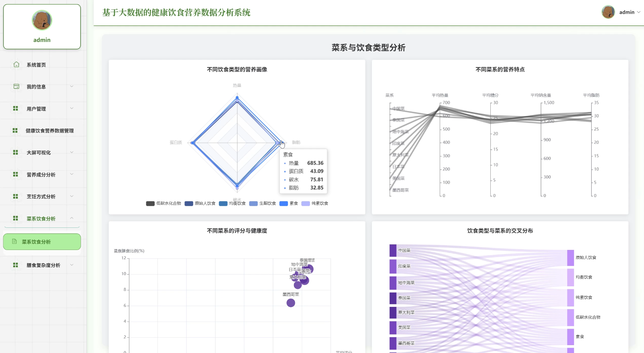
Task: Click the grid icon beside 用户管理
Action: pos(15,108)
